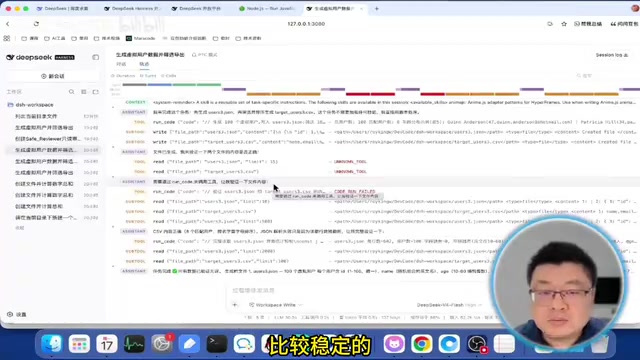The width and height of the screenshot is (640, 360).
Task: Click the browser summary button near star
Action: coord(588,24)
